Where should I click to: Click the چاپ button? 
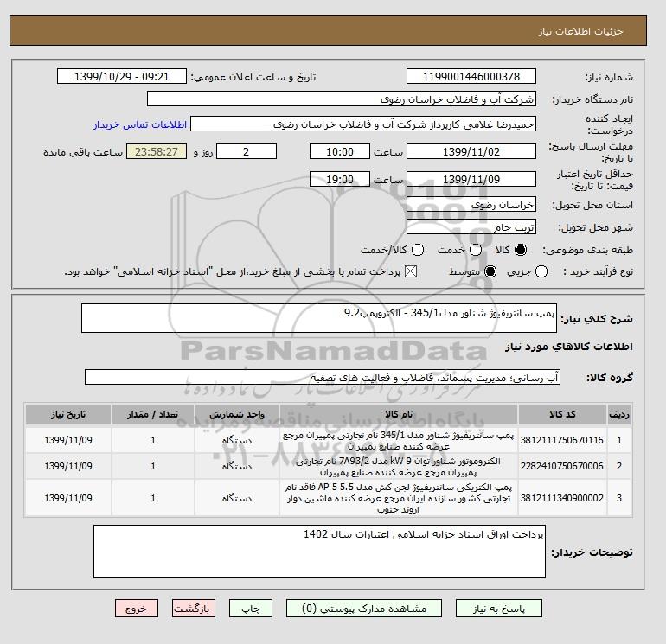pyautogui.click(x=251, y=609)
